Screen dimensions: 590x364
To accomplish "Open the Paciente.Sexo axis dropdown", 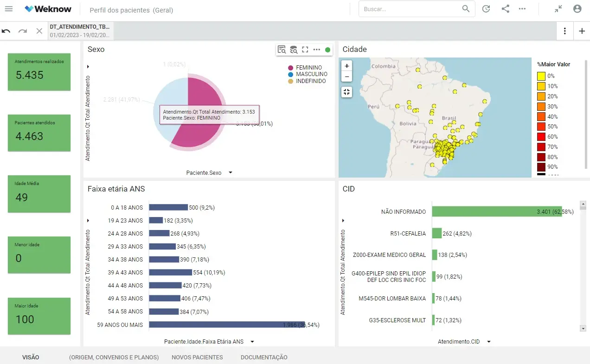I will (x=231, y=172).
